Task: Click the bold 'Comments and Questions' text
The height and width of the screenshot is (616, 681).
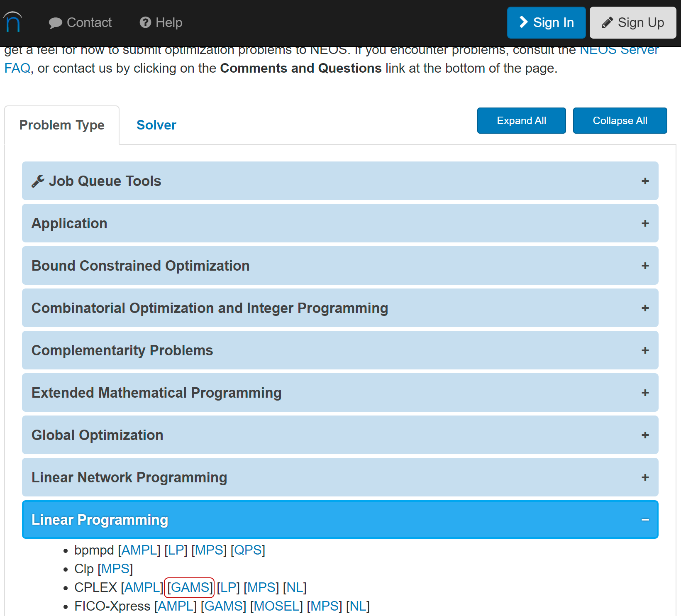Action: (301, 68)
